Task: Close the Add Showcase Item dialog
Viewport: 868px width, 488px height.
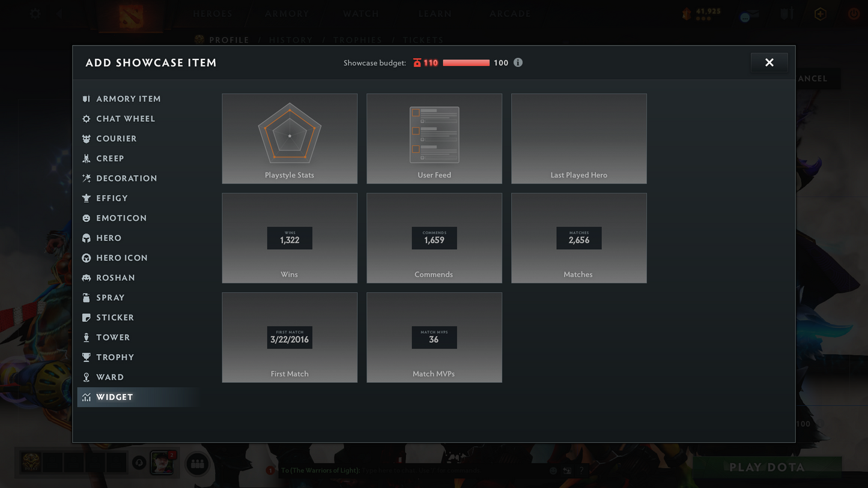Action: click(769, 62)
